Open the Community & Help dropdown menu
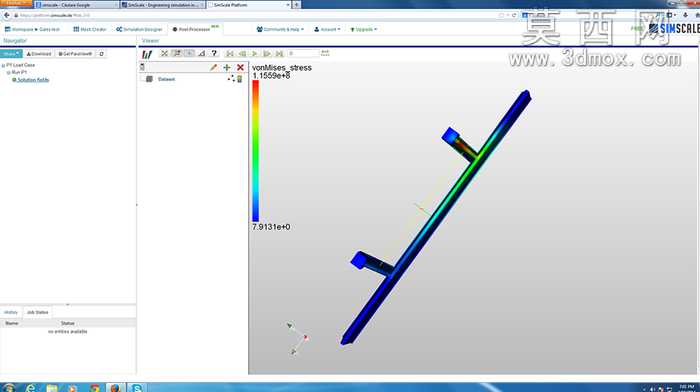This screenshot has height=392, width=700. (280, 29)
